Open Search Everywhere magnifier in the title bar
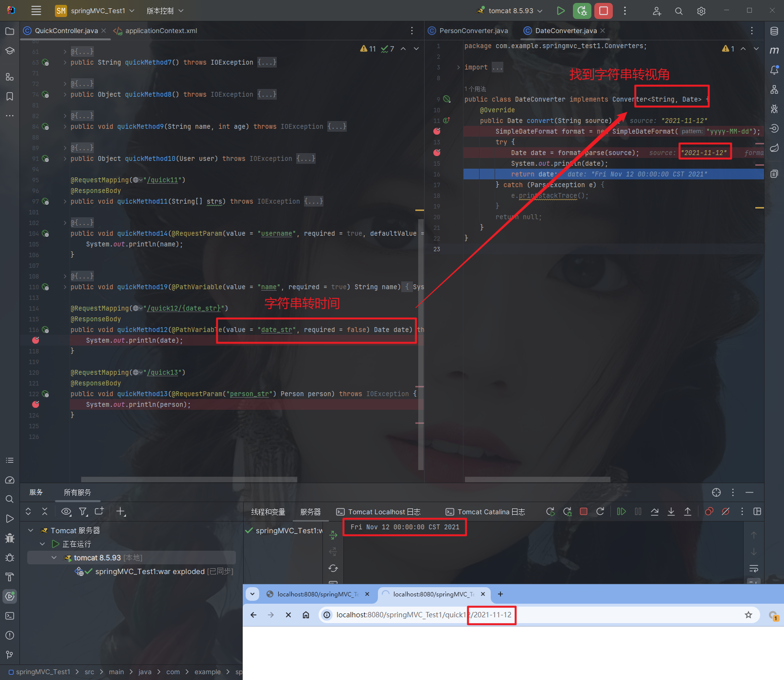Viewport: 784px width, 680px height. (x=679, y=11)
